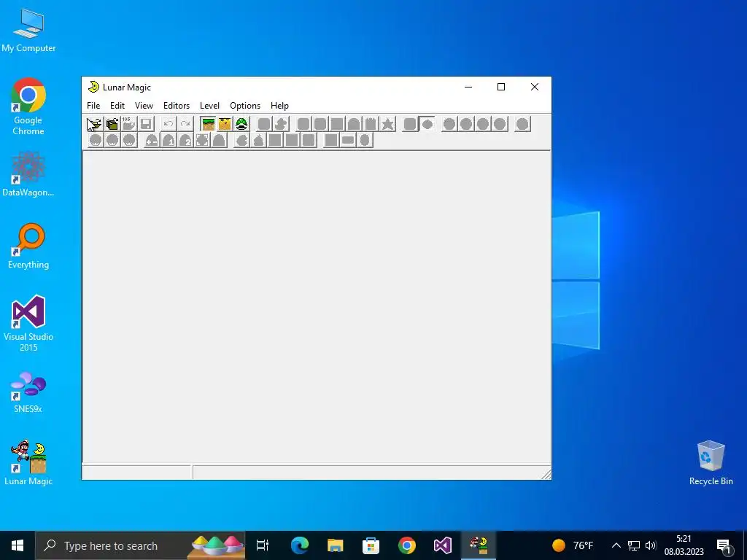Screen dimensions: 747x560
Task: Launch Microsoft Edge from the taskbar
Action: (300, 545)
